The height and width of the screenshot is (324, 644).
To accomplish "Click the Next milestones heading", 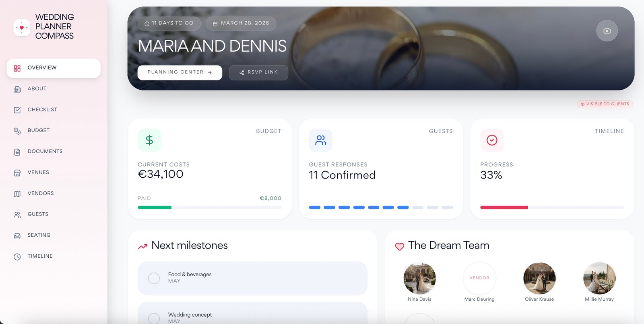I will [x=190, y=245].
